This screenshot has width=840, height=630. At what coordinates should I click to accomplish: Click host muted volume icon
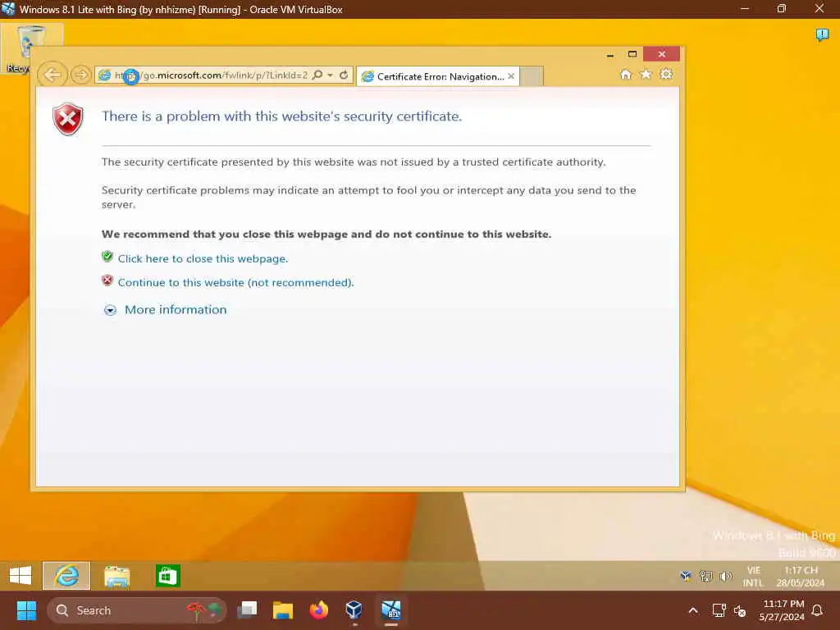pos(740,610)
